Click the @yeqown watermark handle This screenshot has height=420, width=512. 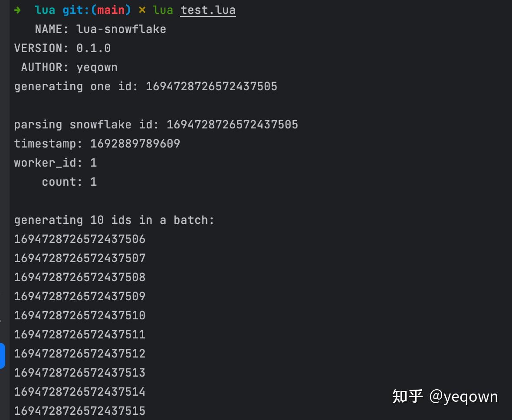click(463, 397)
